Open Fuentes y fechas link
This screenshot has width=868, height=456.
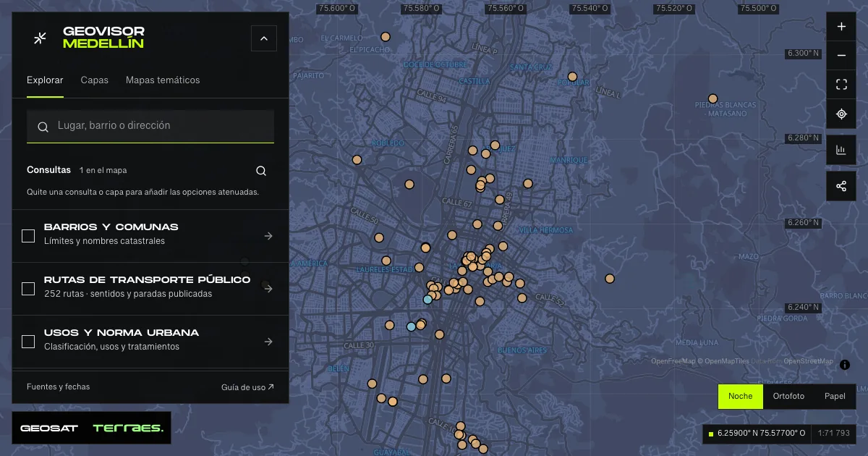click(x=59, y=387)
